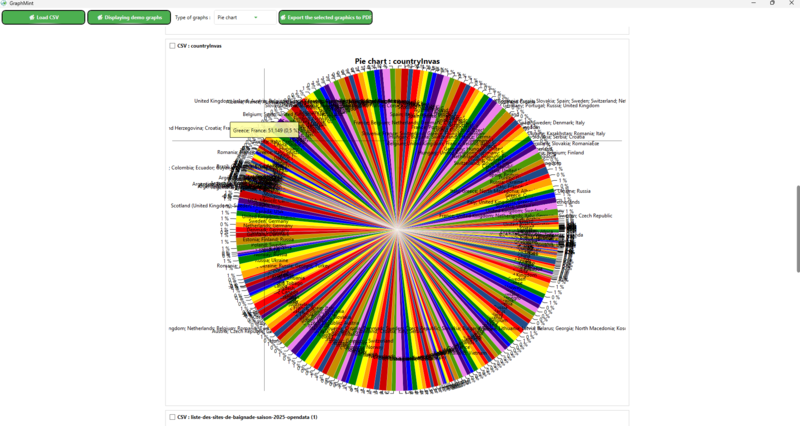
Task: Click the 'Type of graphs :' label
Action: tap(192, 17)
